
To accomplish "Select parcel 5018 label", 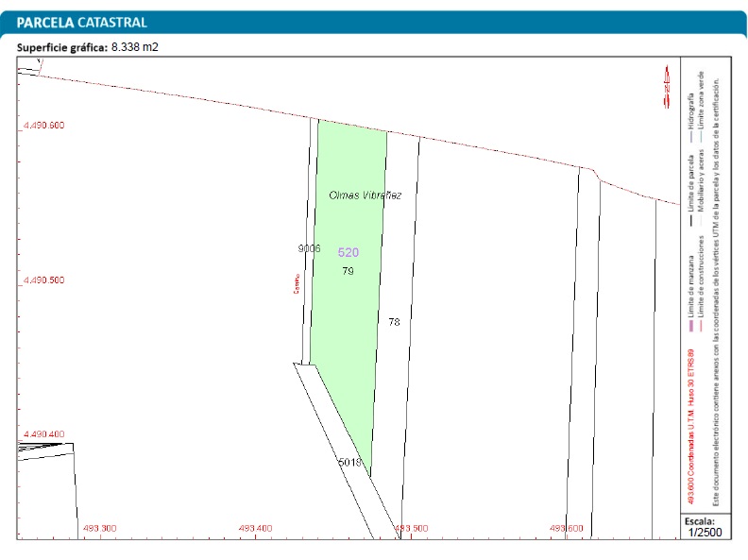I will point(349,463).
